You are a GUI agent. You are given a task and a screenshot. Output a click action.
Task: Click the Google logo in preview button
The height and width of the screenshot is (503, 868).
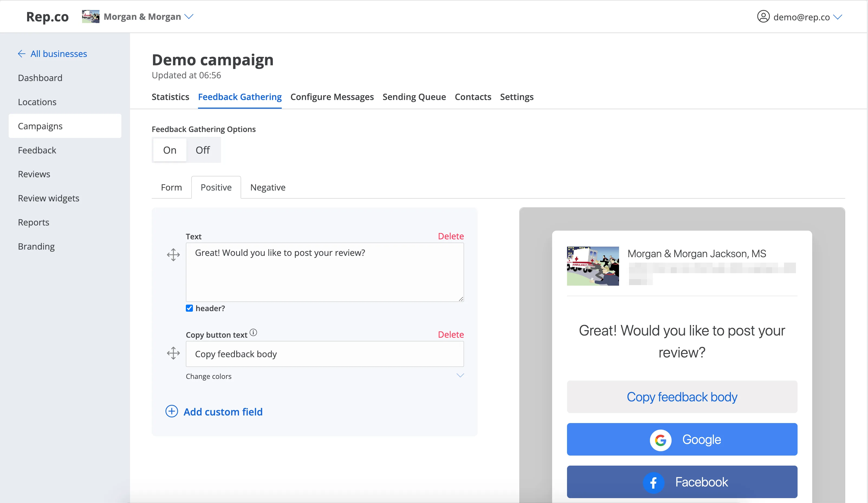click(x=660, y=440)
